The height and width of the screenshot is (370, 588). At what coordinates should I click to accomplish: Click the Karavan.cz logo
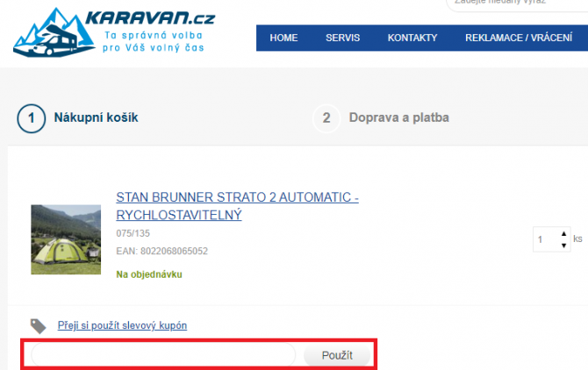[114, 32]
